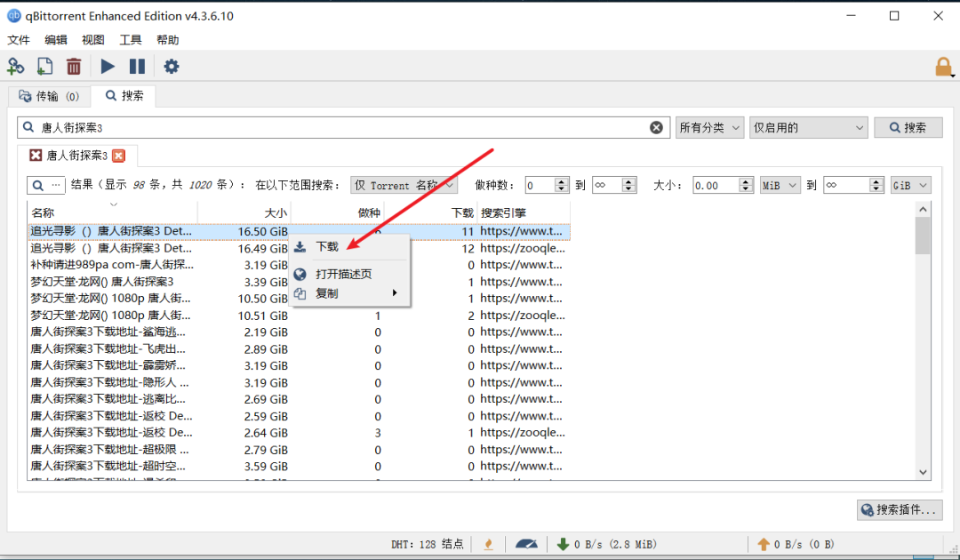Select the 2.69 GiB 逃离比 result row
The image size is (960, 560).
[x=299, y=399]
